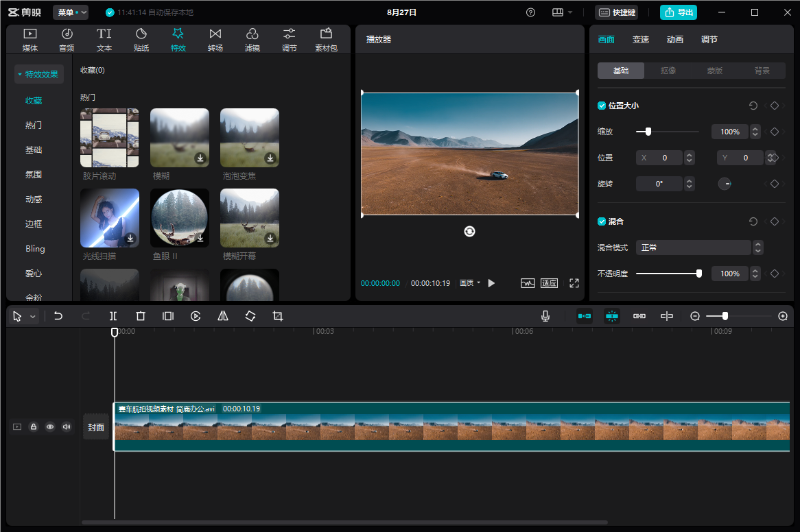Expand the 菜单 dropdown in title bar
The width and height of the screenshot is (800, 532).
[x=71, y=12]
